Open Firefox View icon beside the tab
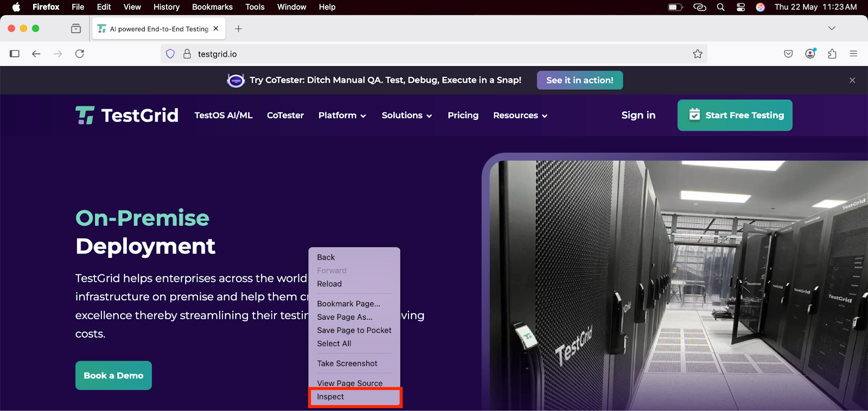Image resolution: width=868 pixels, height=411 pixels. [76, 29]
